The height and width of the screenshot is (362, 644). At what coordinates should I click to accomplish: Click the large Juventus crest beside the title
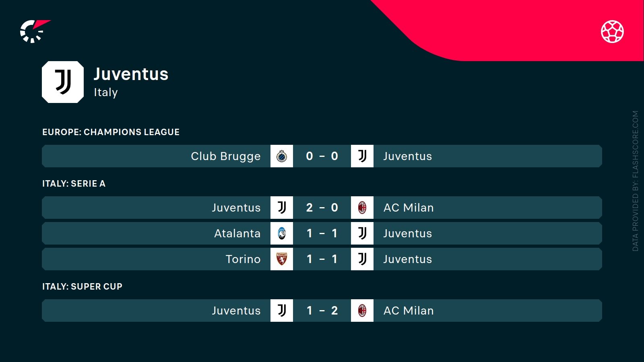point(63,82)
